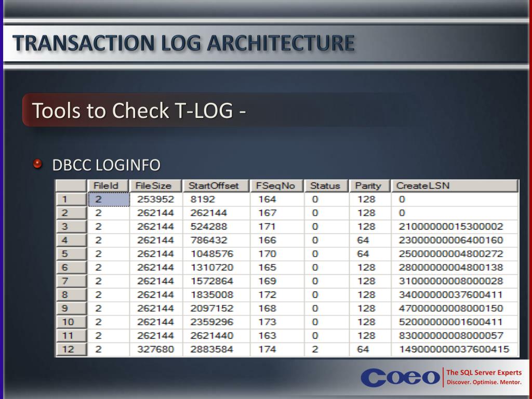Viewport: 532px width, 399px height.
Task: Click FSeqNo value 165
Action: click(267, 268)
